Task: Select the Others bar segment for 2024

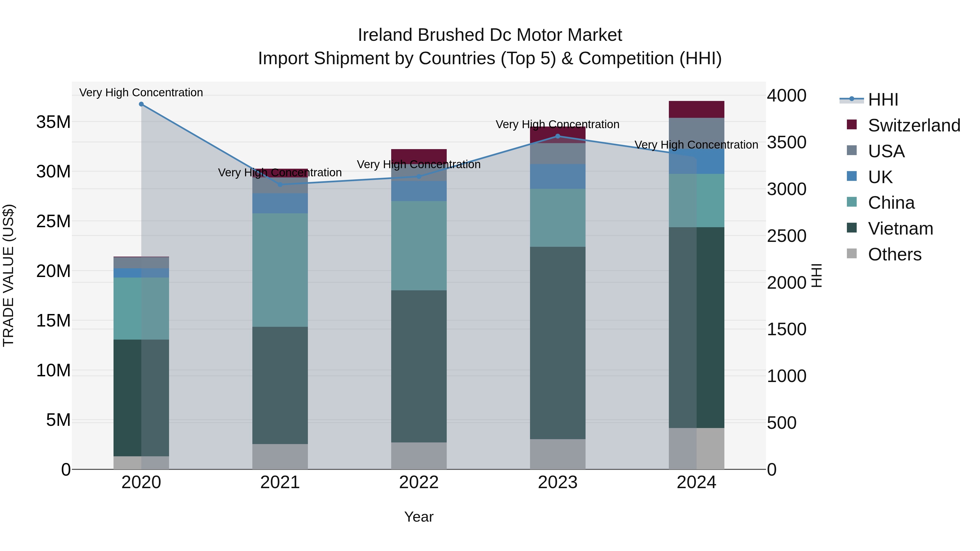Action: pos(697,449)
